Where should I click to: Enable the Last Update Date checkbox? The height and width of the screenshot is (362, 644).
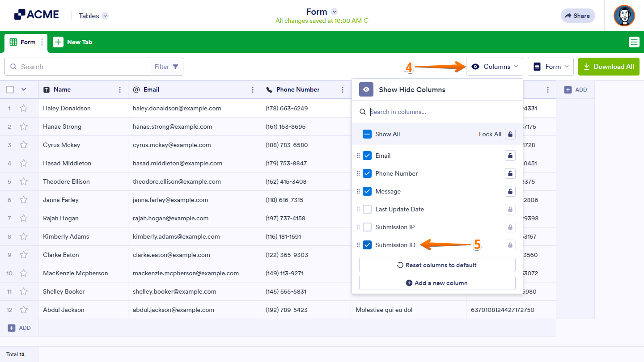point(367,209)
